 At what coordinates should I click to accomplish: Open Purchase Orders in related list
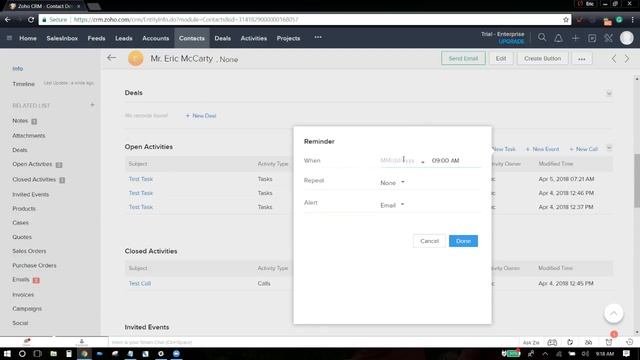[x=34, y=265]
